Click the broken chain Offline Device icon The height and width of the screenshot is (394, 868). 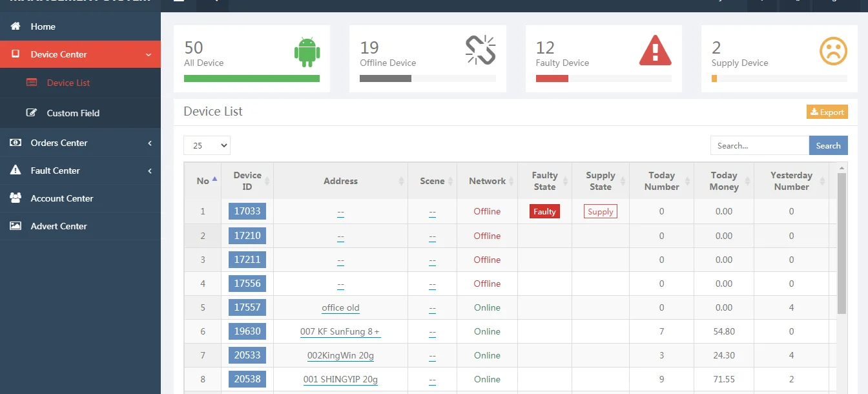(x=480, y=50)
